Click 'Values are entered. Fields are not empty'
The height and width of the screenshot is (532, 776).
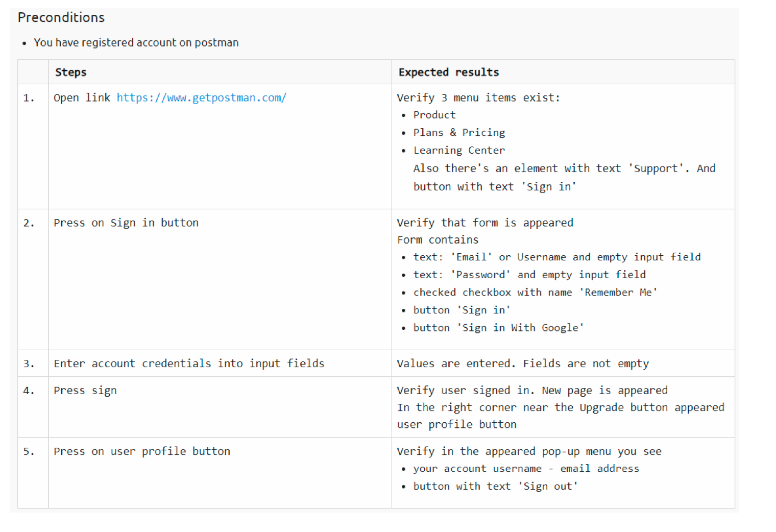pyautogui.click(x=523, y=364)
